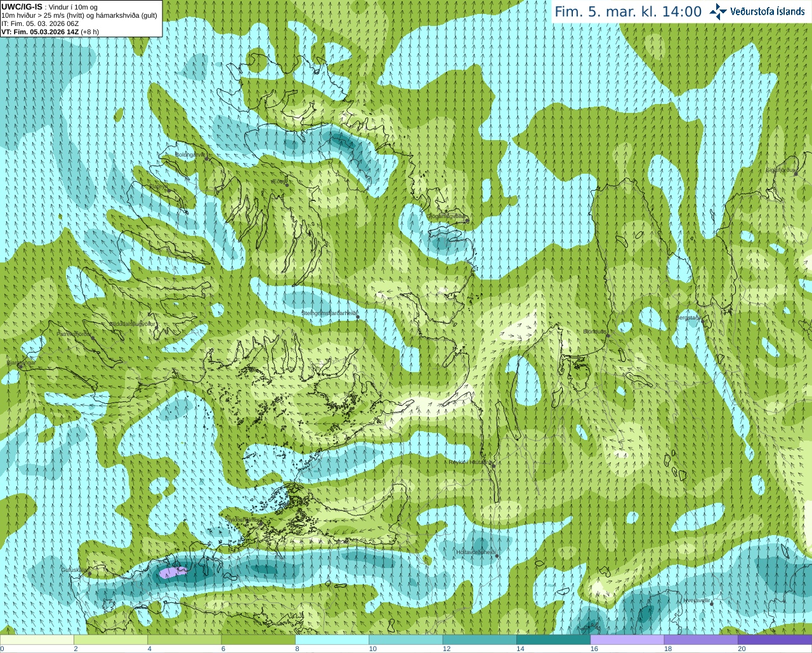Select the Bolungarvík station marker
The height and width of the screenshot is (653, 812).
coord(207,158)
